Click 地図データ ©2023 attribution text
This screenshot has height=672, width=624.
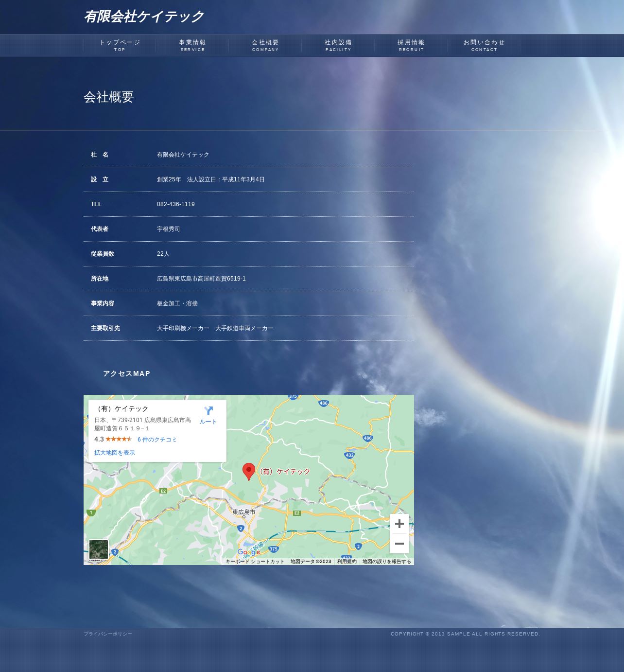click(x=311, y=562)
